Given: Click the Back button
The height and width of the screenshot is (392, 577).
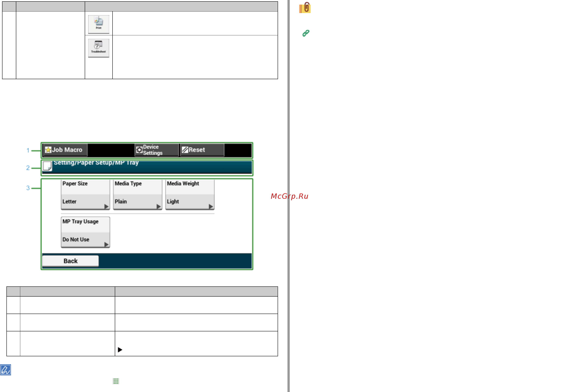Looking at the screenshot, I should tap(71, 261).
